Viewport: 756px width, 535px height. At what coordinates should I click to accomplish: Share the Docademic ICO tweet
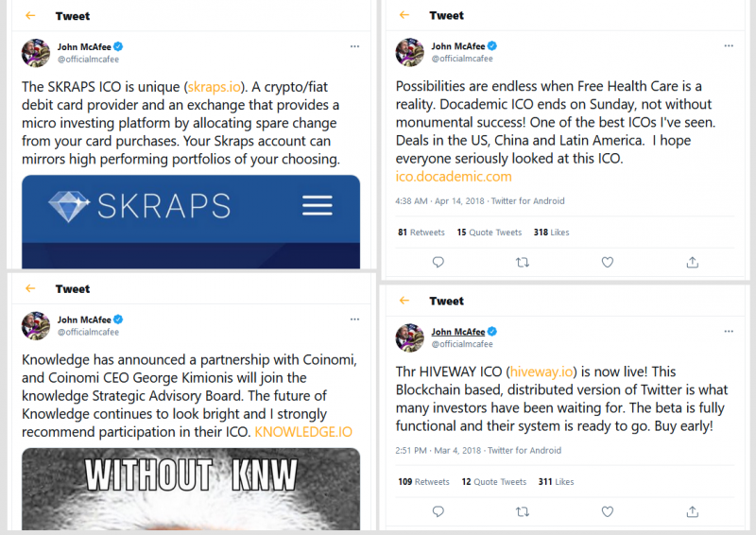click(692, 262)
